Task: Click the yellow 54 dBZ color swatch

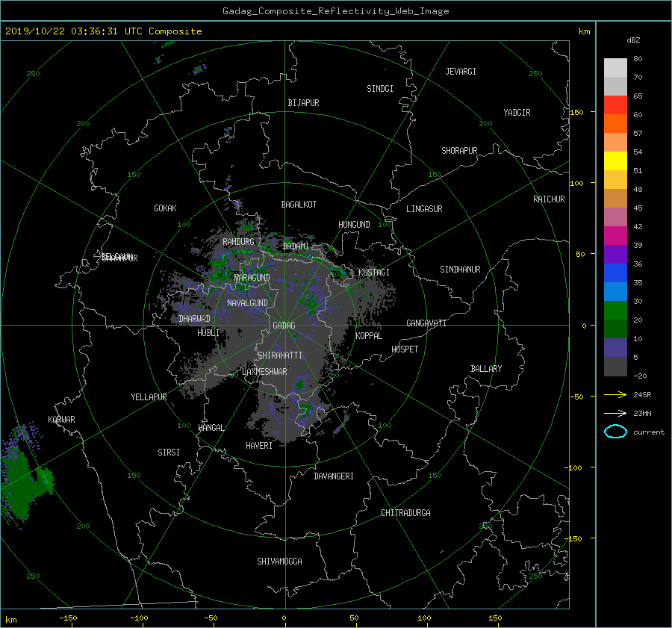Action: (x=615, y=161)
